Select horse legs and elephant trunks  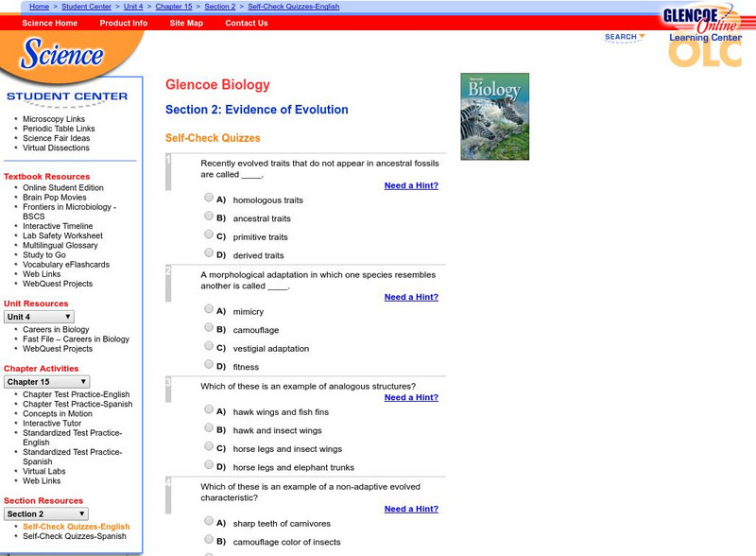(209, 464)
